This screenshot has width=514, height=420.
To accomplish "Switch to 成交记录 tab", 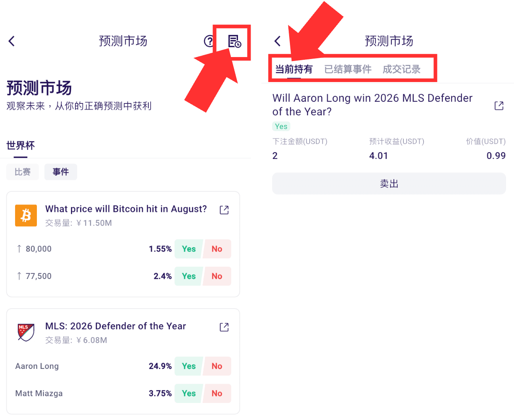I will click(x=401, y=69).
